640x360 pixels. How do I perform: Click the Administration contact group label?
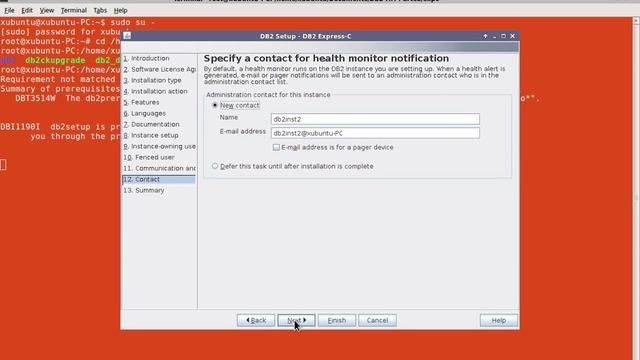(x=268, y=95)
